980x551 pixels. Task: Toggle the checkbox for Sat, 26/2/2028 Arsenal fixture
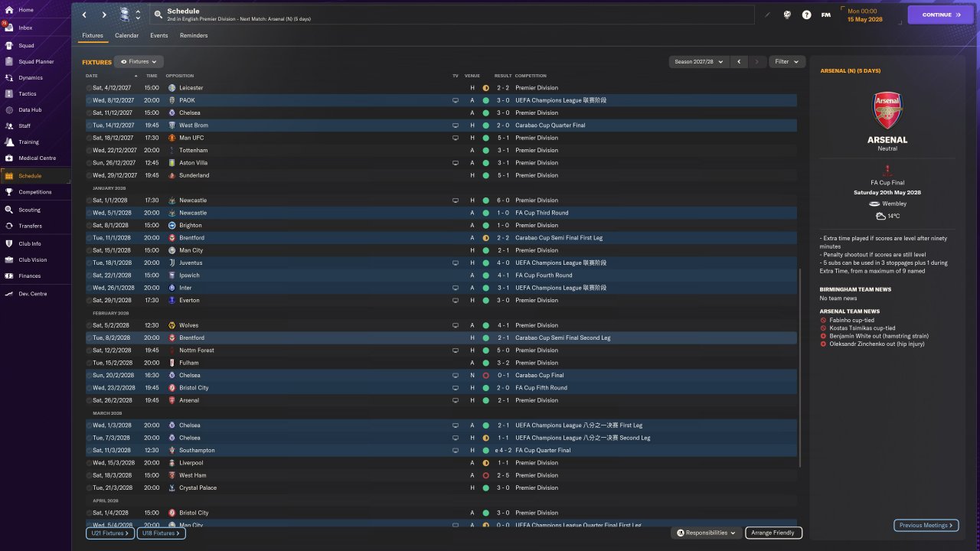tap(89, 400)
